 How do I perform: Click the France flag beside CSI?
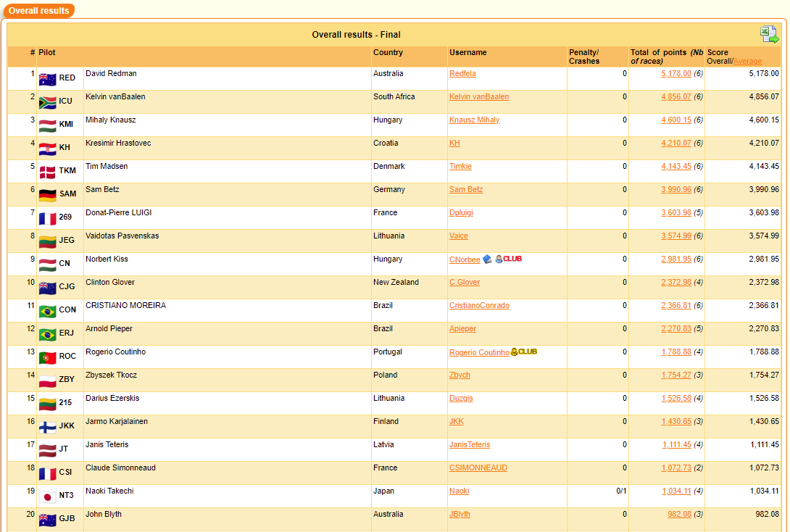click(x=47, y=473)
